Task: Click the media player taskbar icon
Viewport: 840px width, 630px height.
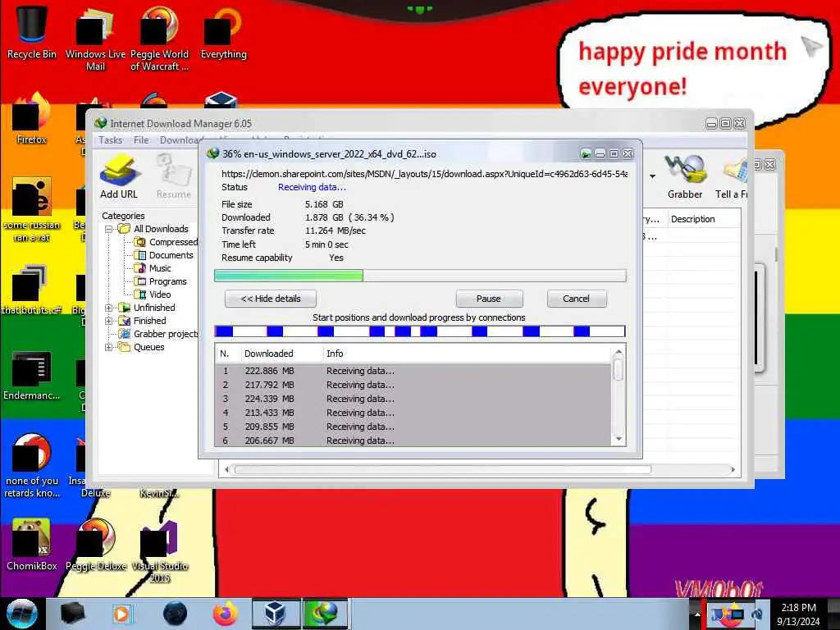Action: click(121, 614)
